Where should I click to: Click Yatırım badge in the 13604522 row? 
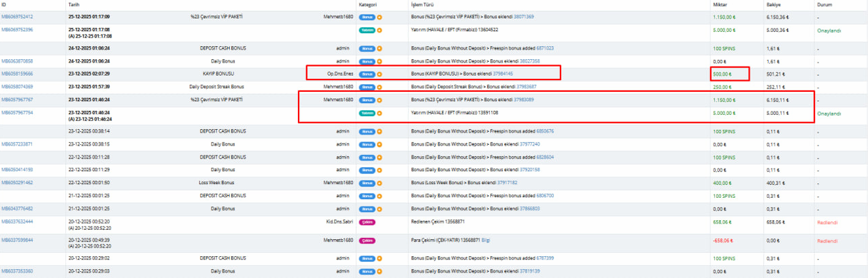pos(367,31)
